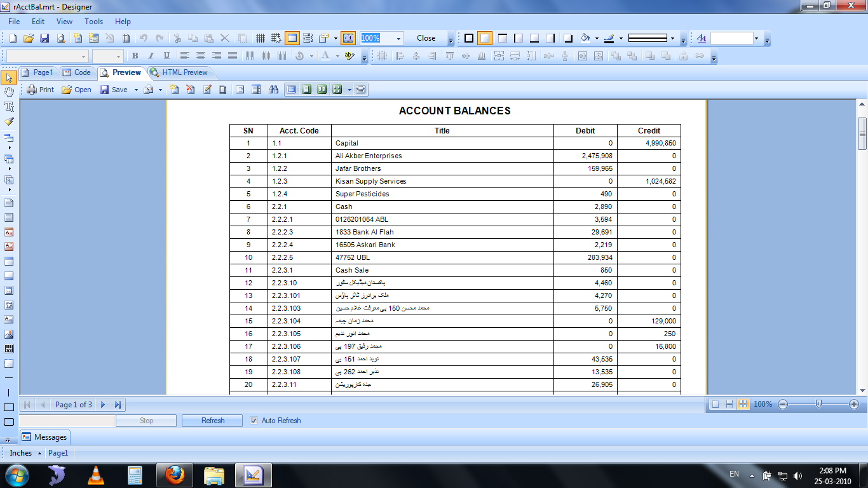Open the Tools menu
The width and height of the screenshot is (868, 488).
[93, 21]
